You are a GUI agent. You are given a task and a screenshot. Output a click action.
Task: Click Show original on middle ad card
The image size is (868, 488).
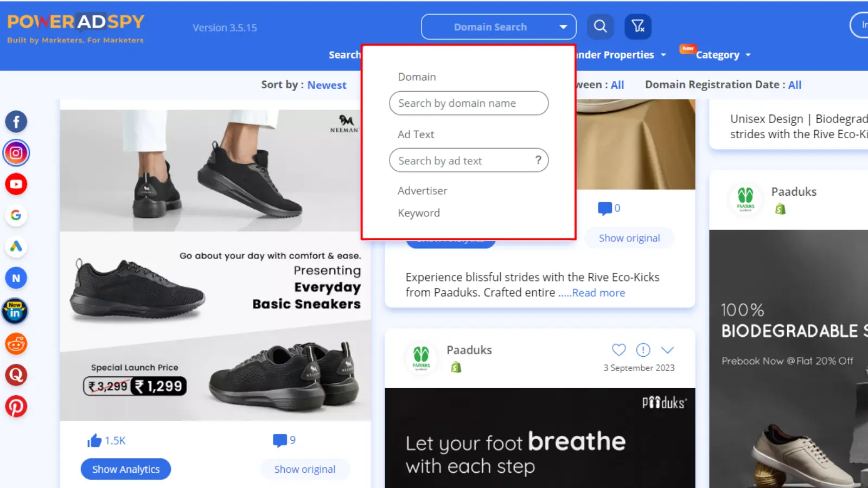coord(629,238)
